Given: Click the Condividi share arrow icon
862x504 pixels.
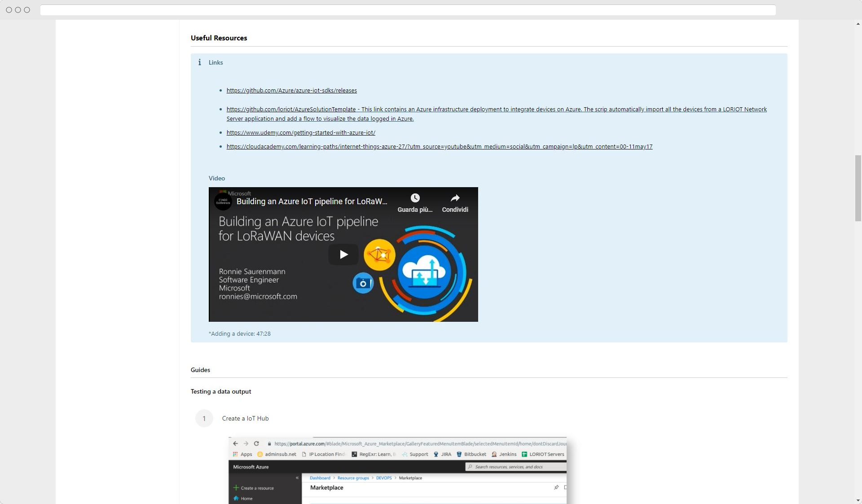Looking at the screenshot, I should pyautogui.click(x=455, y=198).
